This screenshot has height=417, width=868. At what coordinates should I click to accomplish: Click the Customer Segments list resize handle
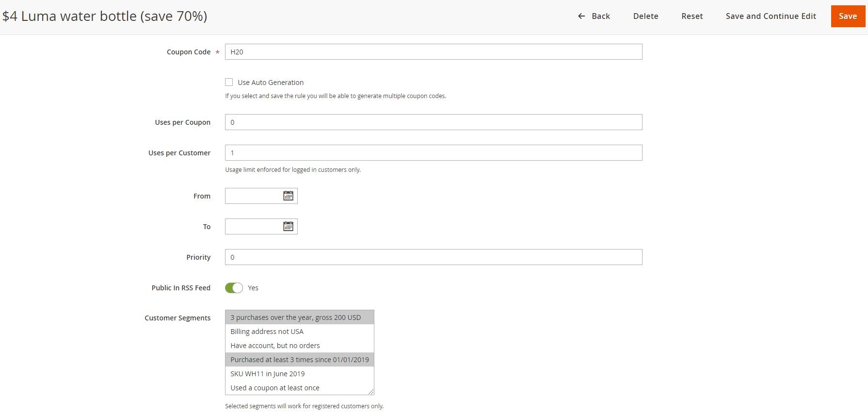371,392
